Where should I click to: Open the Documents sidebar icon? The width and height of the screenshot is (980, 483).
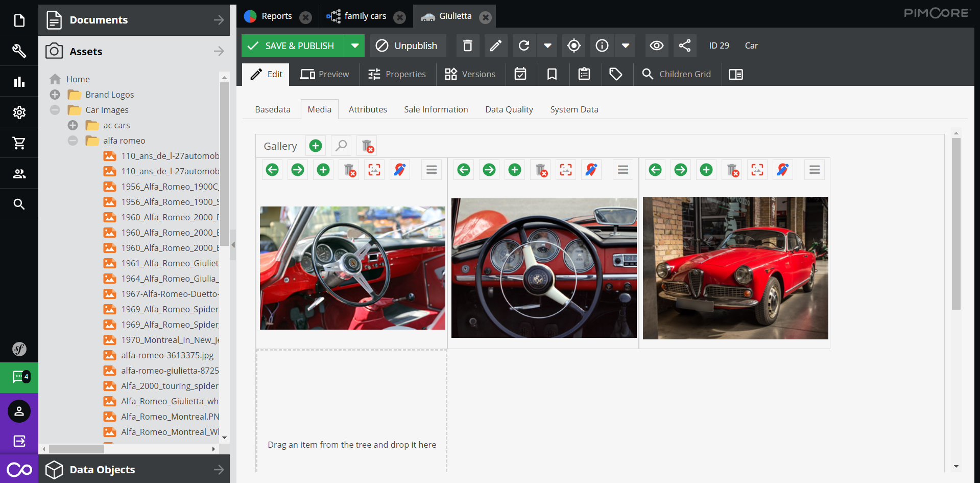[19, 20]
